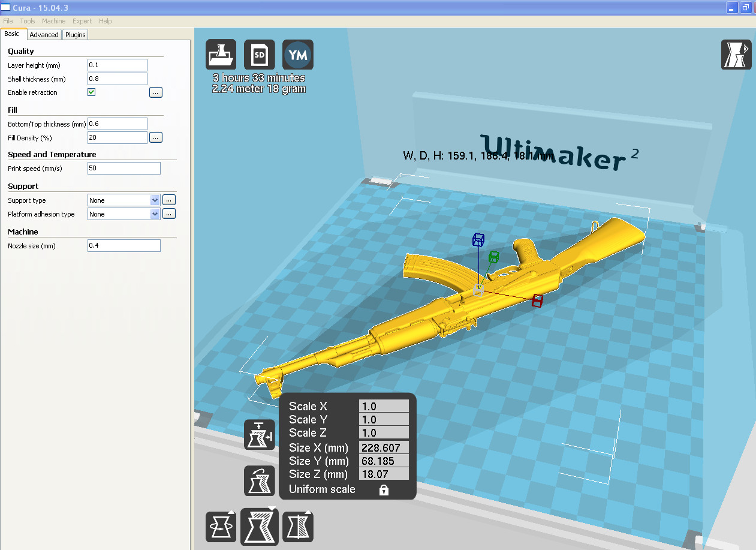Click the Layer height input field
Image resolution: width=756 pixels, height=550 pixels.
tap(118, 65)
